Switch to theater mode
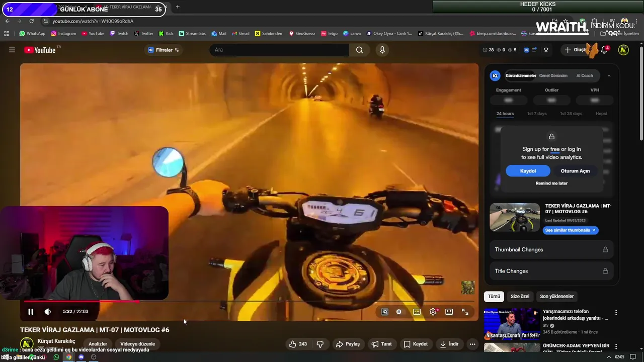 click(x=449, y=312)
